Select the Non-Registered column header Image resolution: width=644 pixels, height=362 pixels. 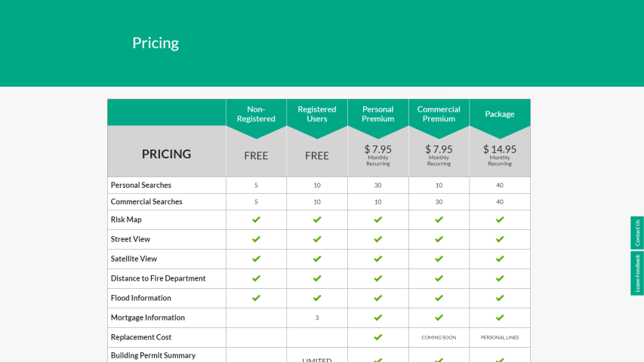pyautogui.click(x=256, y=114)
